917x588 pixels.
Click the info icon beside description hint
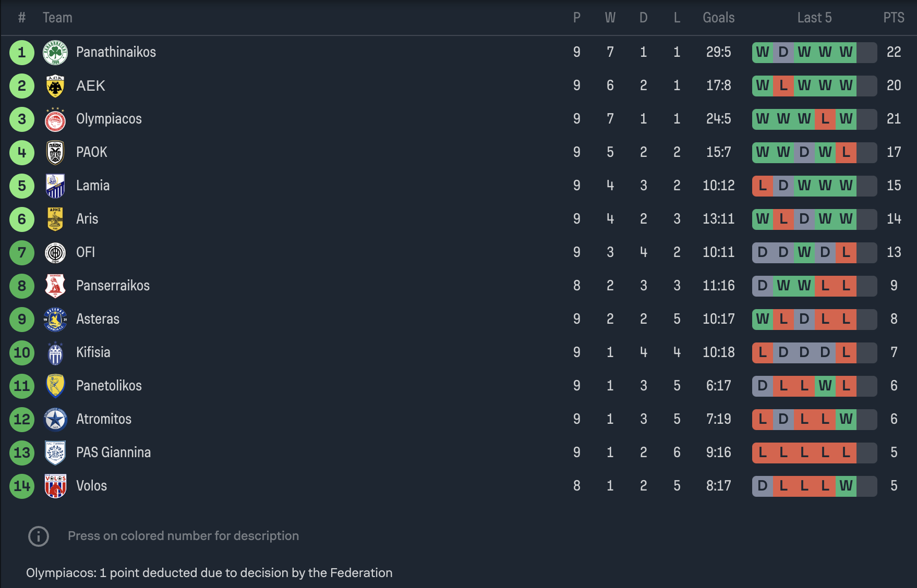(x=39, y=536)
